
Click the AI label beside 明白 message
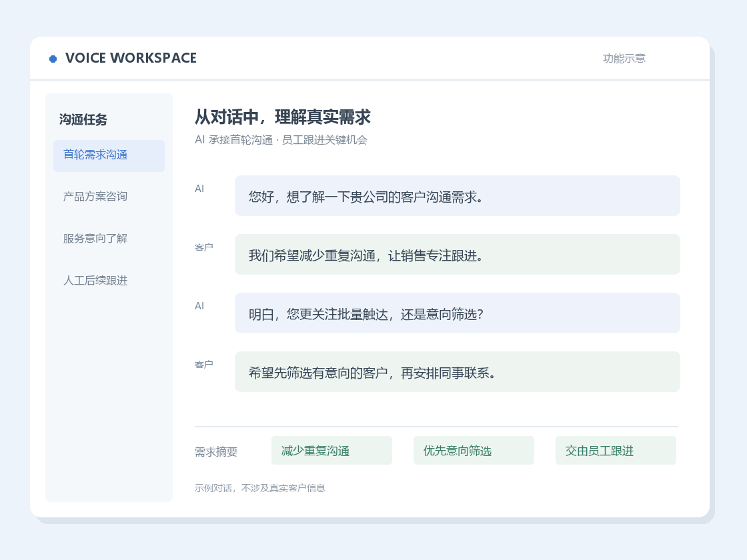(x=199, y=306)
